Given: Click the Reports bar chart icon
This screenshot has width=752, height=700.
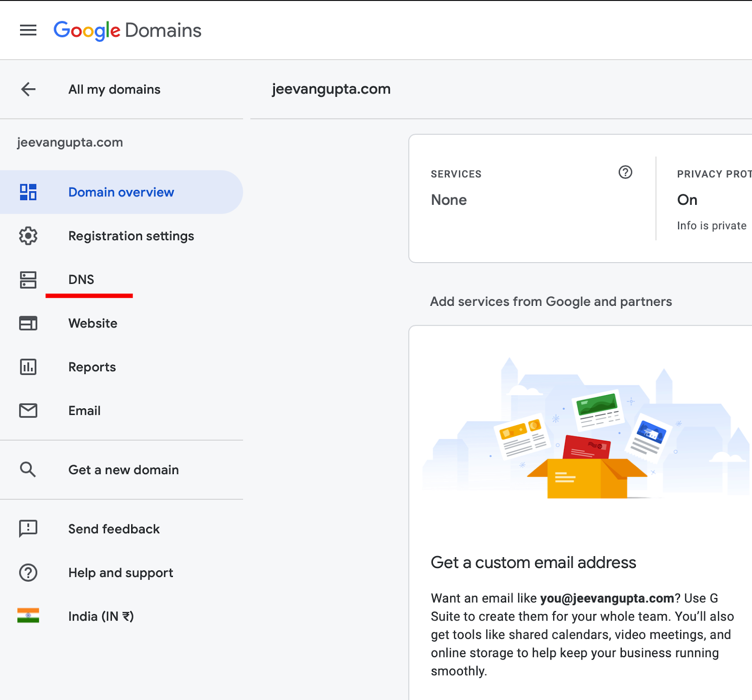Looking at the screenshot, I should (x=28, y=367).
